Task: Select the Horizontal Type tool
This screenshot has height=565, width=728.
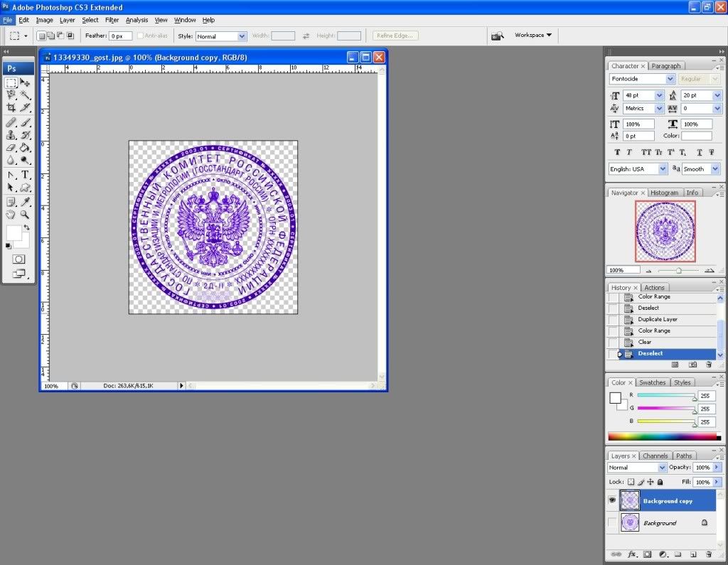Action: (x=25, y=175)
